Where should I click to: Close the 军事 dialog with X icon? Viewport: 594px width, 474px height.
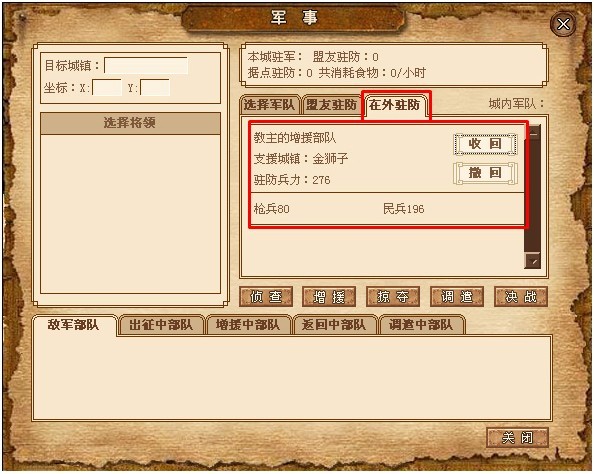pyautogui.click(x=563, y=24)
